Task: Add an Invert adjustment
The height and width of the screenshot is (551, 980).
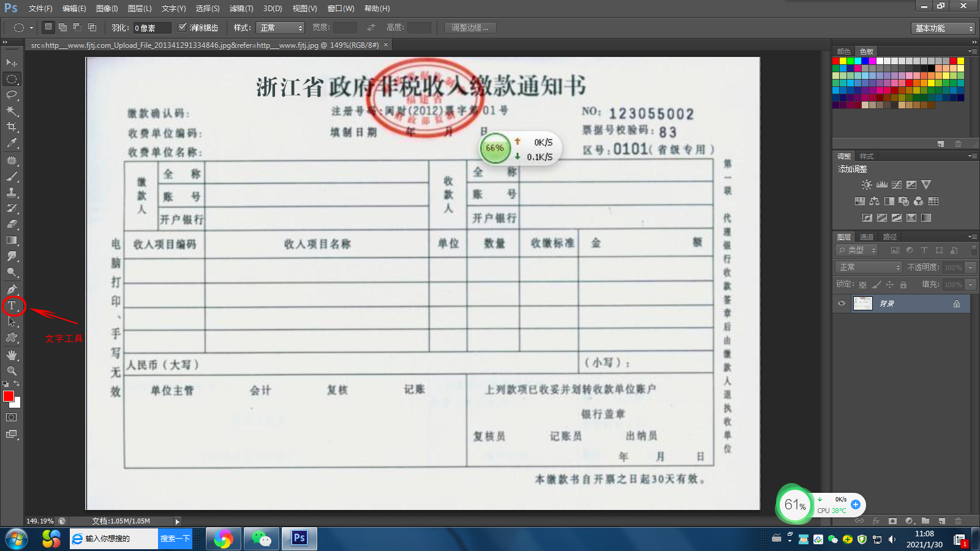Action: click(867, 217)
